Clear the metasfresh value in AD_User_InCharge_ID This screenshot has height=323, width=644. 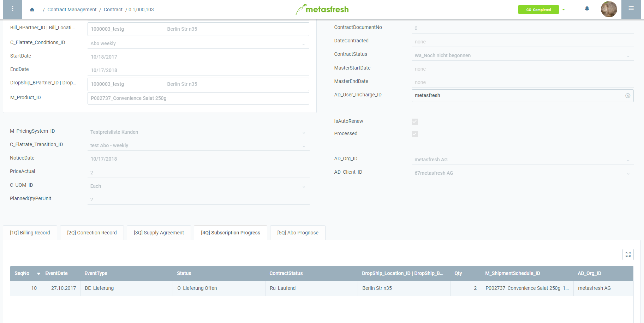click(628, 95)
